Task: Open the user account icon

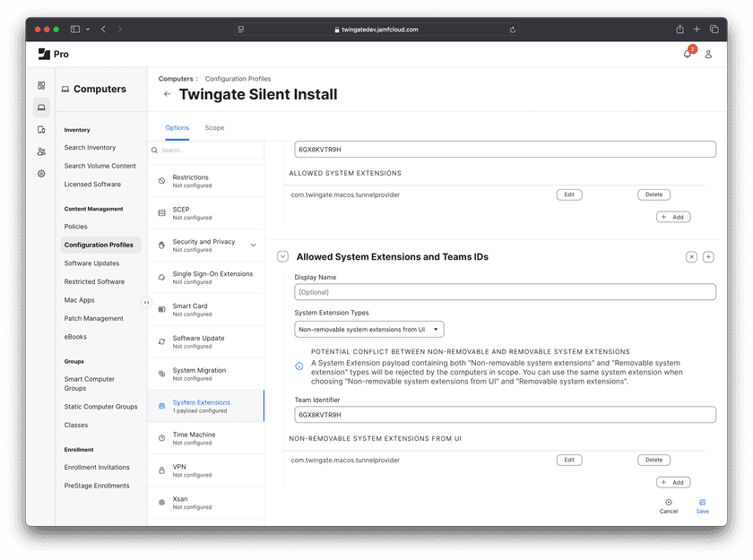Action: (708, 54)
